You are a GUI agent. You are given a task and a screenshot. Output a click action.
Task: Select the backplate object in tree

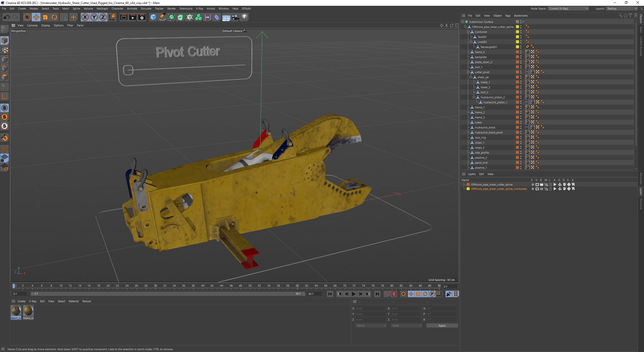tap(481, 57)
